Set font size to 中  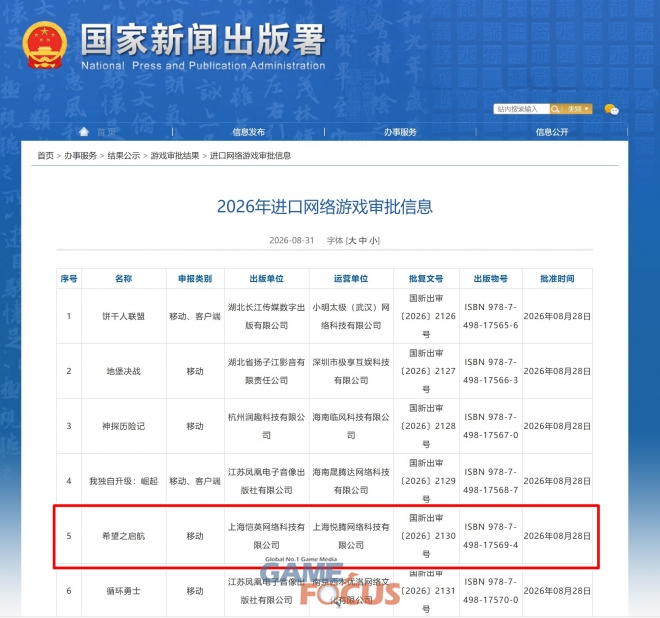(363, 240)
